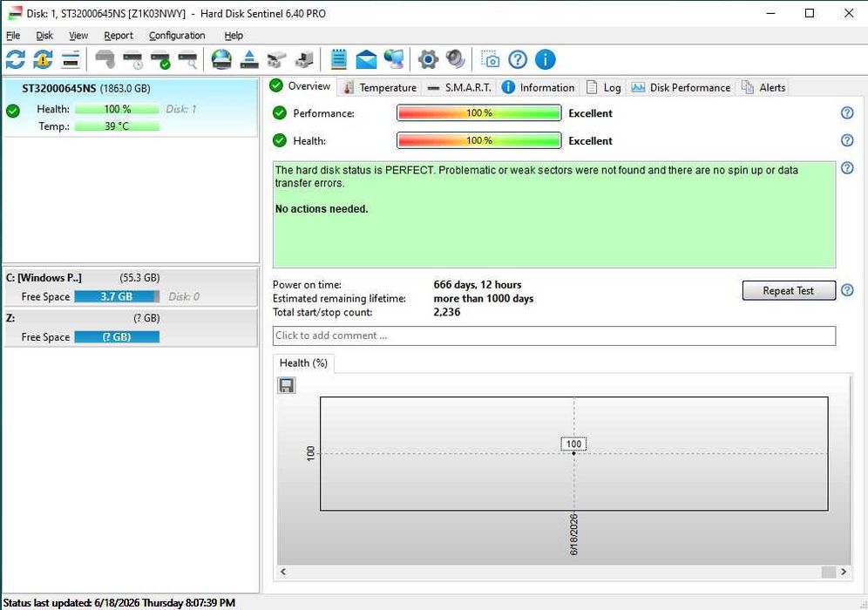The image size is (868, 610).
Task: Switch to the Information tab
Action: (x=538, y=87)
